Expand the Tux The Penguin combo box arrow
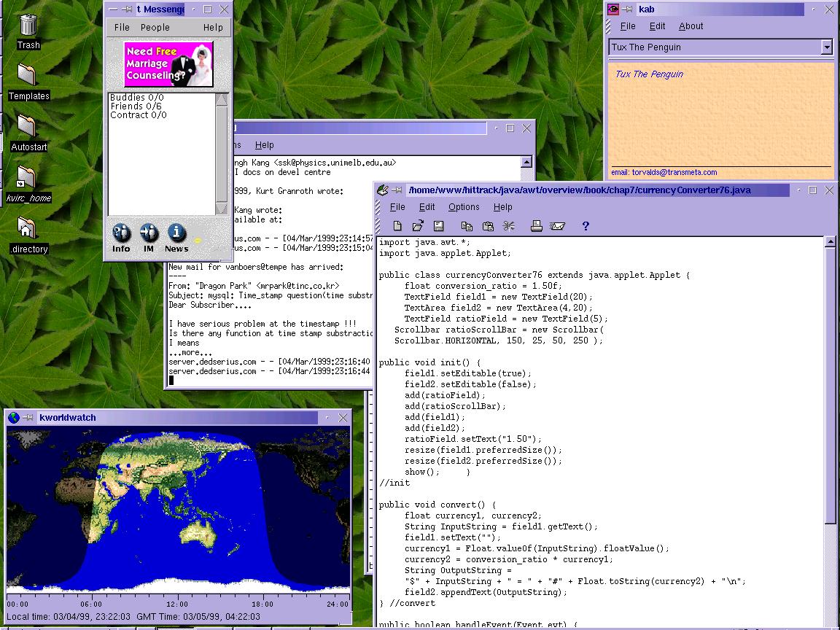 [827, 47]
